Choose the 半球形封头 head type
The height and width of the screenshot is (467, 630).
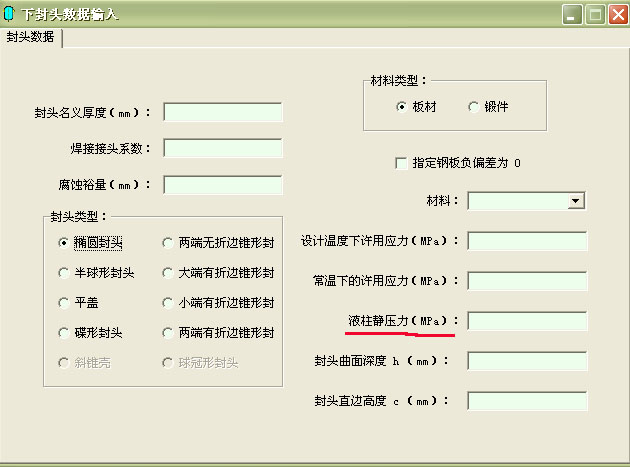pyautogui.click(x=65, y=272)
